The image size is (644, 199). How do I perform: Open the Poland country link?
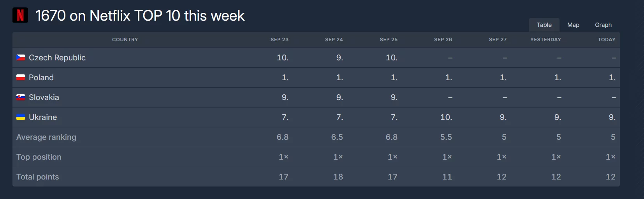point(41,77)
